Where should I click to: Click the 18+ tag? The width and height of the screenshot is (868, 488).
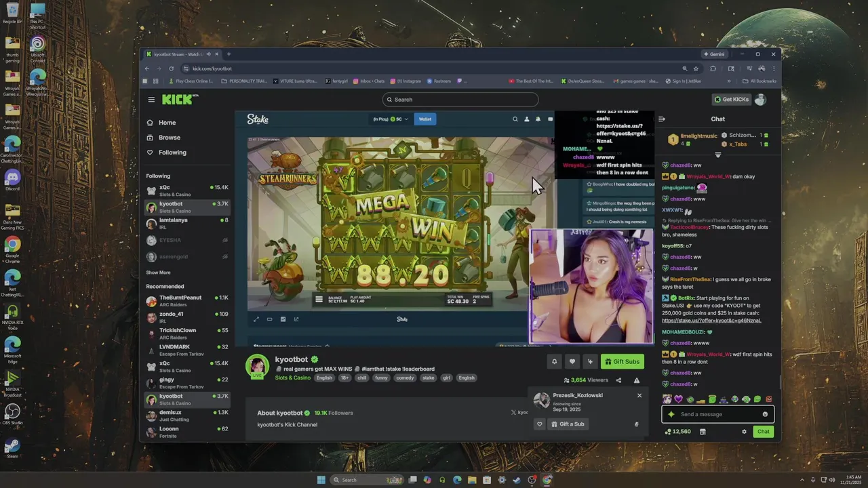[344, 378]
